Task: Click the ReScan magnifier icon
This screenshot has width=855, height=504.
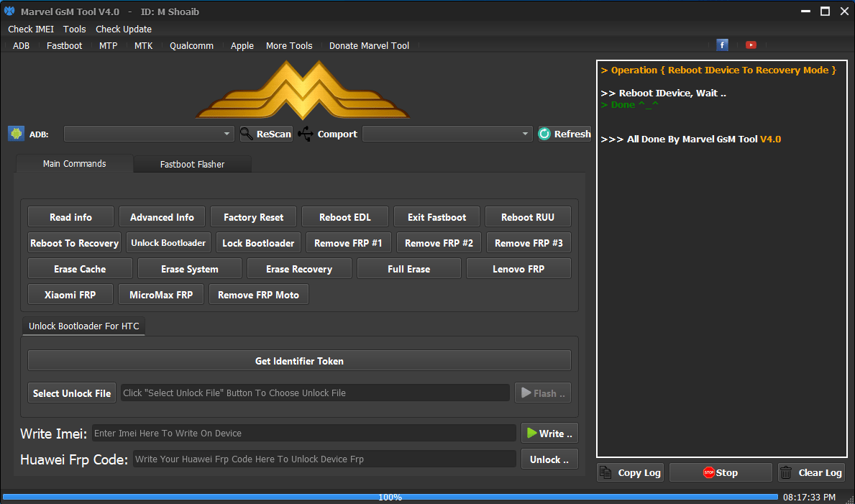Action: [245, 133]
